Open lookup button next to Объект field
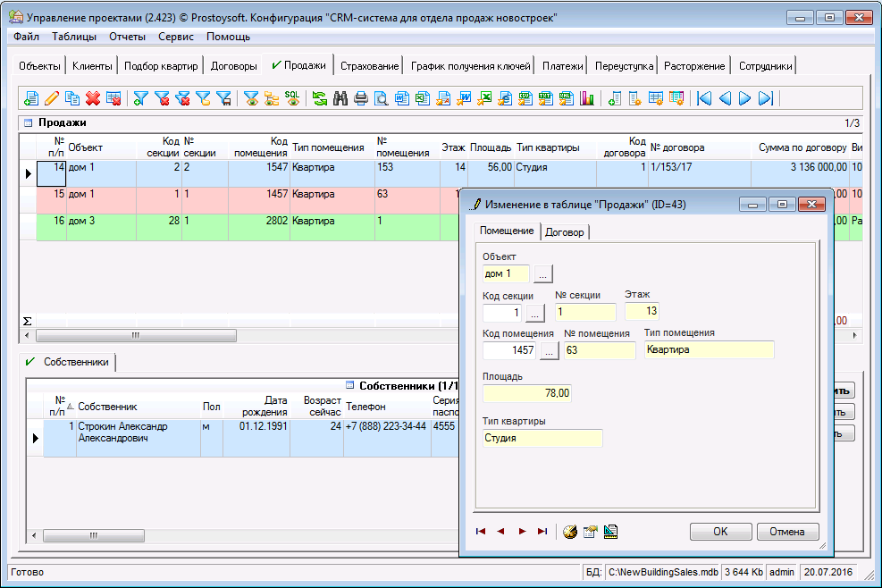The image size is (882, 588). (543, 273)
